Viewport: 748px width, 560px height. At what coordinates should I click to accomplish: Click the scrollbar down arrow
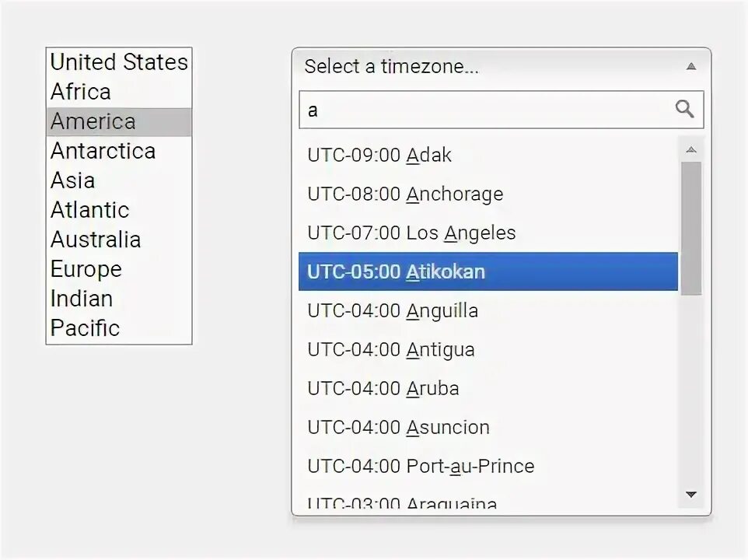tap(690, 494)
